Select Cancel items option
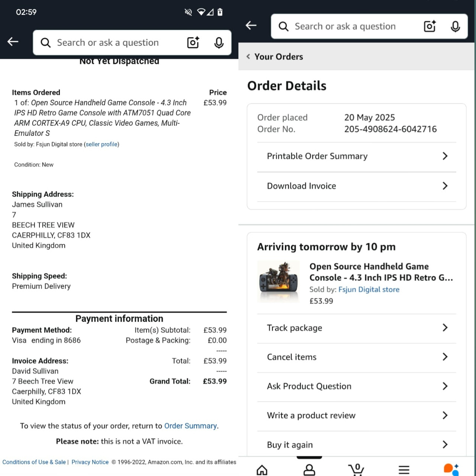This screenshot has width=476, height=476. pyautogui.click(x=357, y=357)
